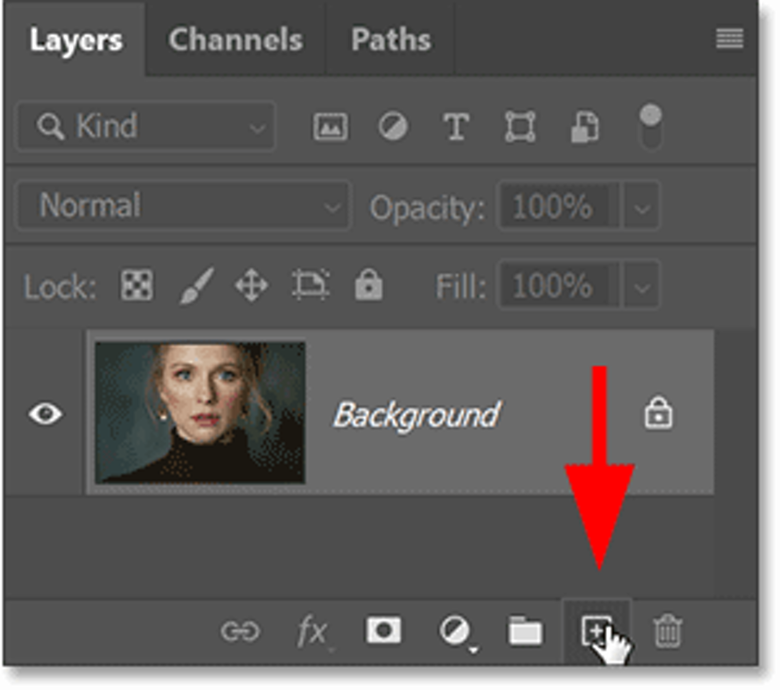Filter for adjustment layers icon
The image size is (780, 690).
(x=393, y=127)
